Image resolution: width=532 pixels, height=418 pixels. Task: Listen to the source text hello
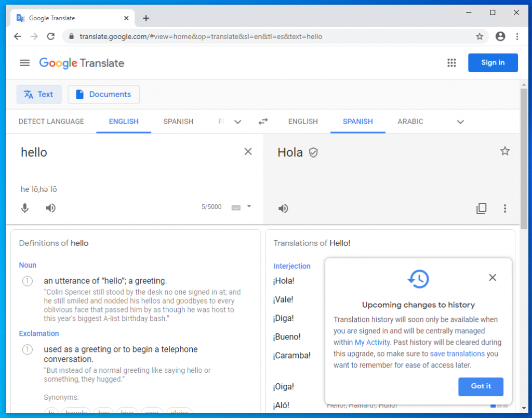(50, 208)
